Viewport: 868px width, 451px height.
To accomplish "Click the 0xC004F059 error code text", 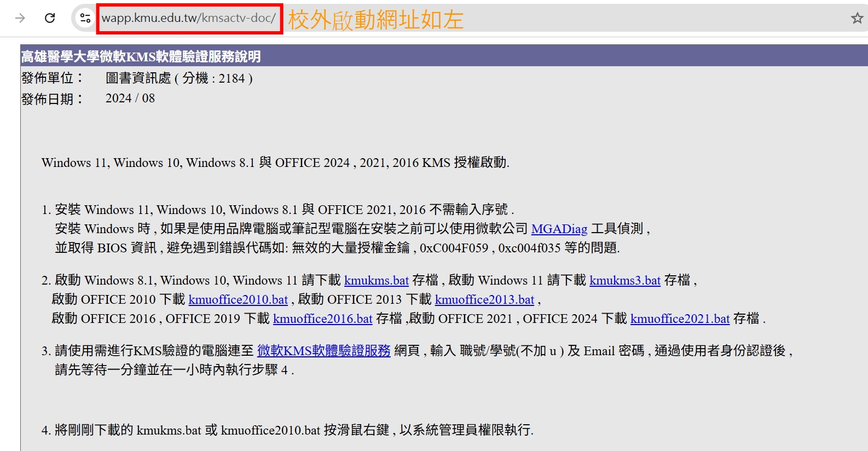I will click(454, 248).
